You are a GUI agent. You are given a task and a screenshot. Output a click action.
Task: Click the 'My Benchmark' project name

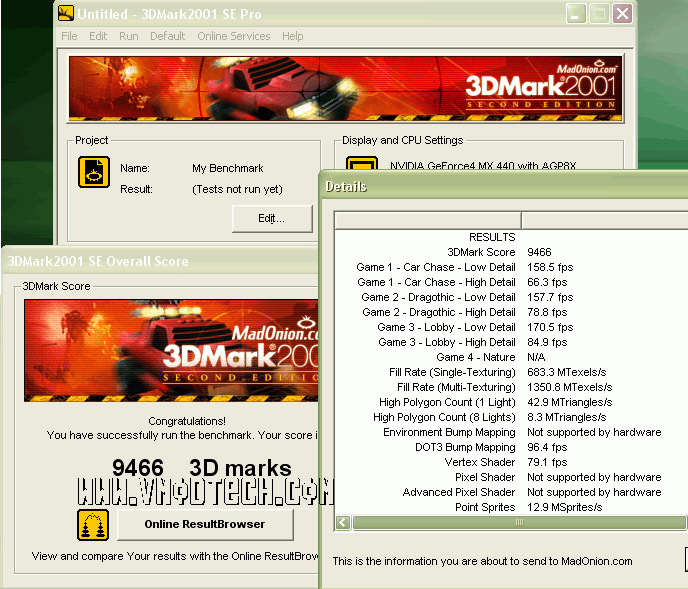click(228, 168)
